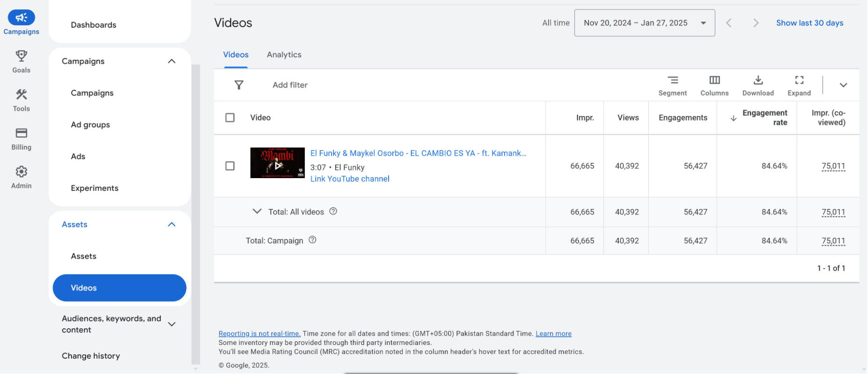Expand the Total: All videos row
This screenshot has width=868, height=374.
tap(257, 211)
